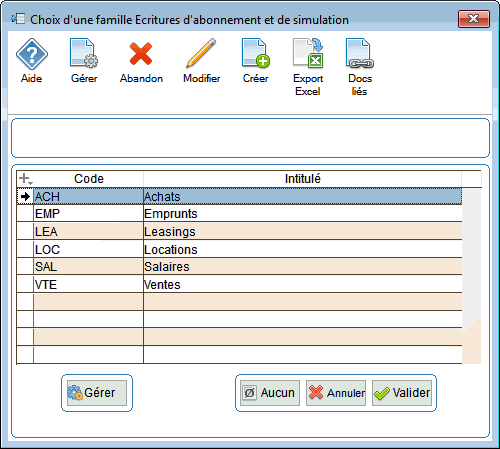Screen dimensions: 500x449
Task: Open the Aide help icon
Action: pos(32,54)
